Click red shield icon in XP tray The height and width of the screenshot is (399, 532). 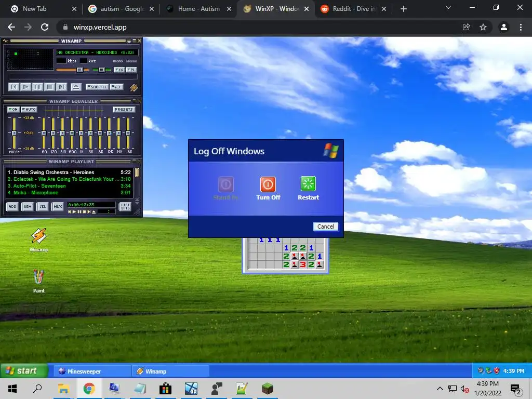click(x=497, y=371)
